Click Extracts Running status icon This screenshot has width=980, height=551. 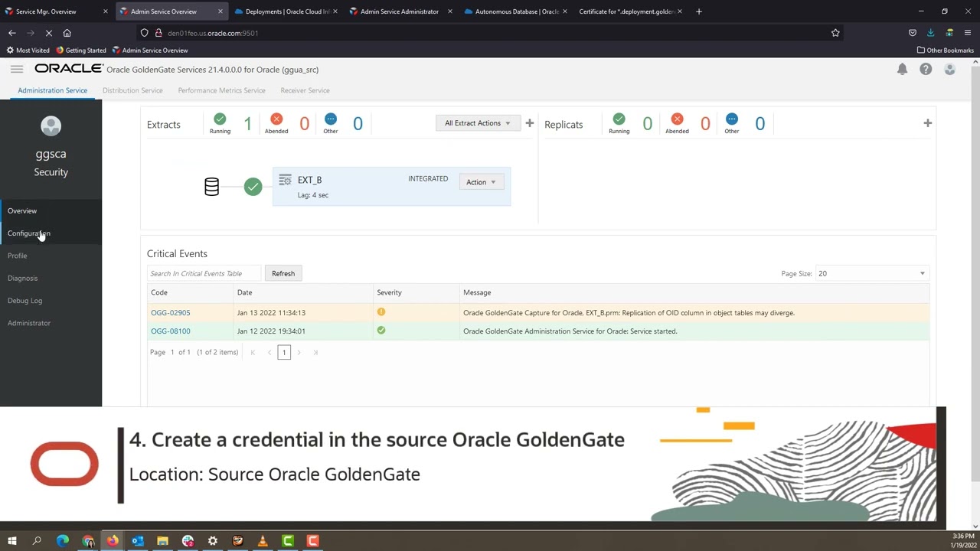coord(220,119)
